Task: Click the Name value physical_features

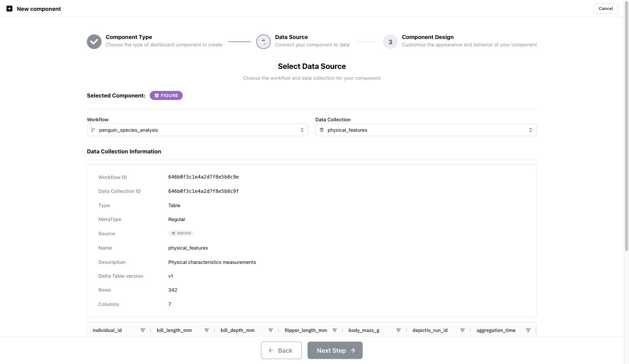Action: (188, 248)
